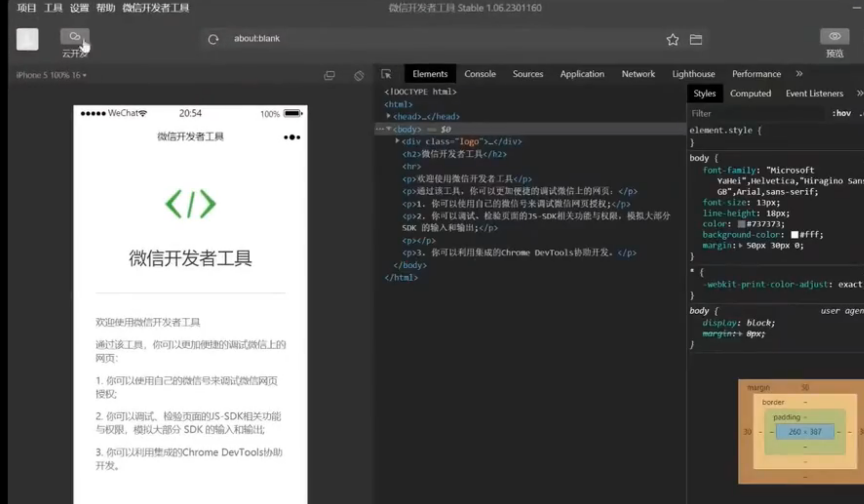Image resolution: width=864 pixels, height=504 pixels.
Task: Select the Event Listeners pane tab
Action: point(814,93)
